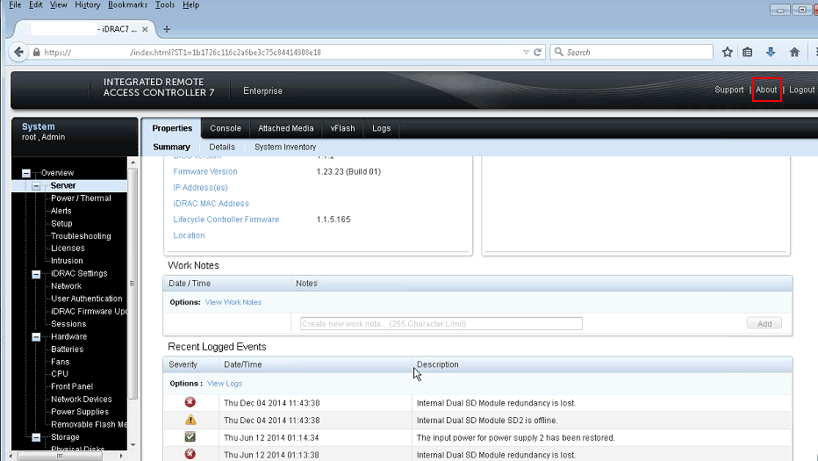Click the Location link
The width and height of the screenshot is (818, 461).
[x=189, y=235]
